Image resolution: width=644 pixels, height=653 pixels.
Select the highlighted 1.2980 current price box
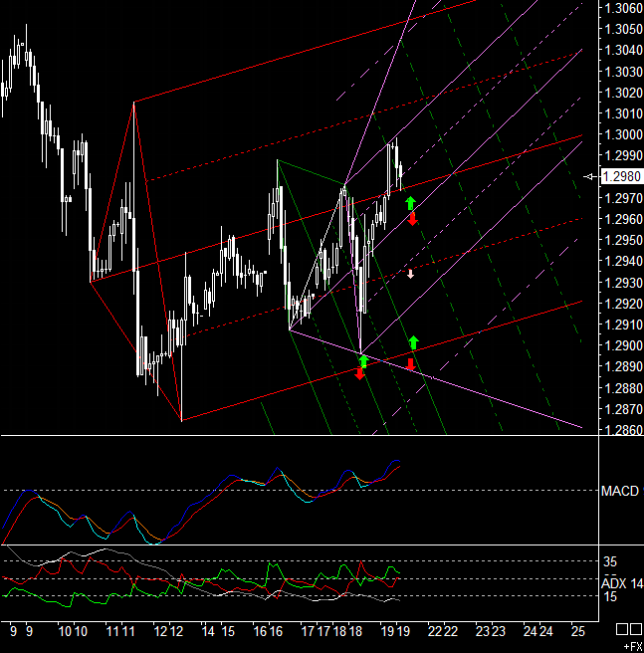[621, 176]
